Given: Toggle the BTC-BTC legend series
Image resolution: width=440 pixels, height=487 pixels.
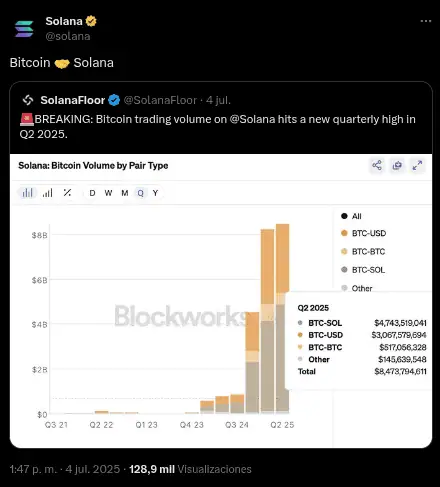Looking at the screenshot, I should (x=363, y=252).
